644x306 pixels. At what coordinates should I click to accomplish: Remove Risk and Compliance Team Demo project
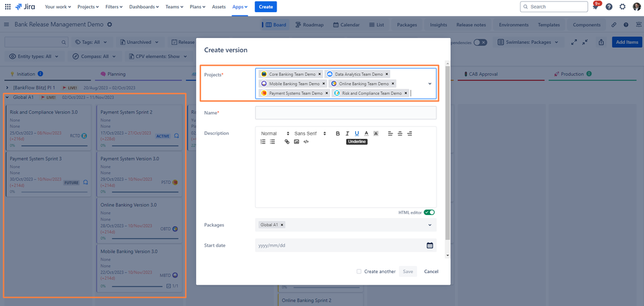405,94
